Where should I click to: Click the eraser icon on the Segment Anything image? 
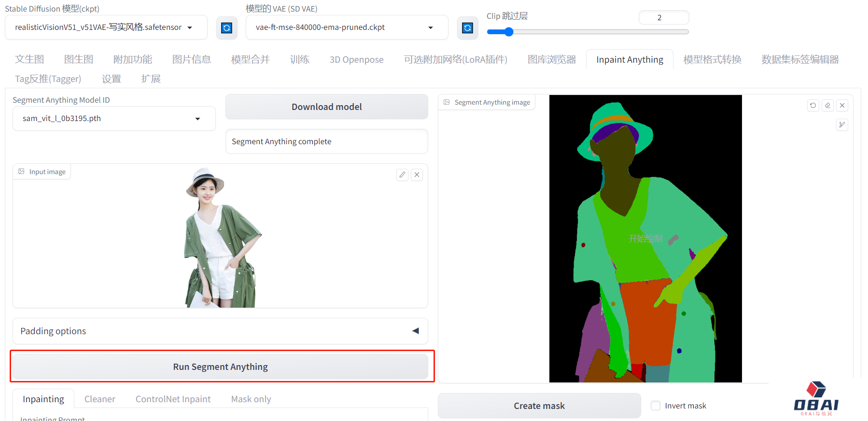point(827,105)
